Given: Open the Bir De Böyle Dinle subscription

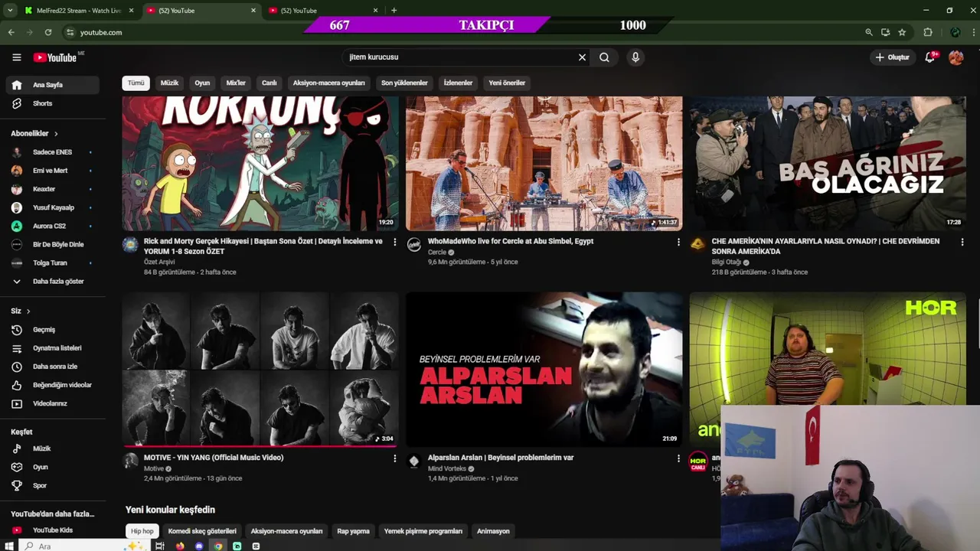Looking at the screenshot, I should (x=52, y=244).
